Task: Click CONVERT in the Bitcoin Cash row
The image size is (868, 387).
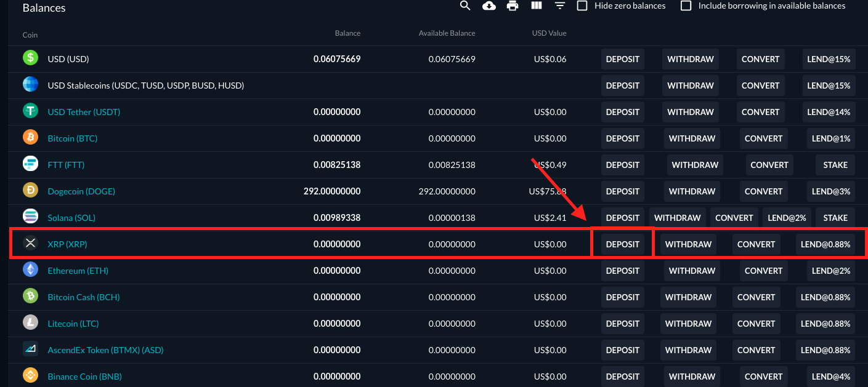Action: coord(756,297)
